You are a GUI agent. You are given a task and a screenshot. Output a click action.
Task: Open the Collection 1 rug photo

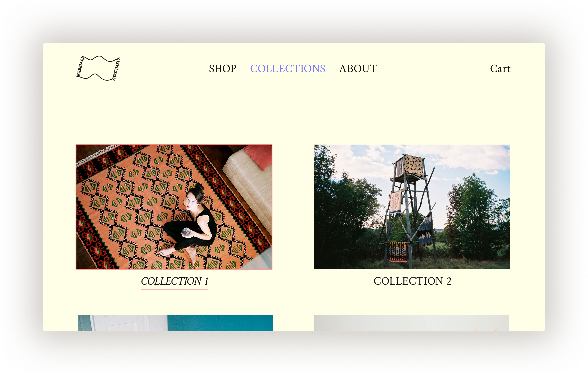pos(174,207)
